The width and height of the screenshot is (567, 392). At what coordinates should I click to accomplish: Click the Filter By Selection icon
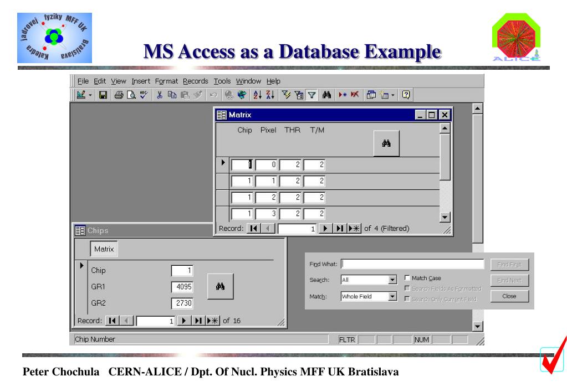pos(286,95)
